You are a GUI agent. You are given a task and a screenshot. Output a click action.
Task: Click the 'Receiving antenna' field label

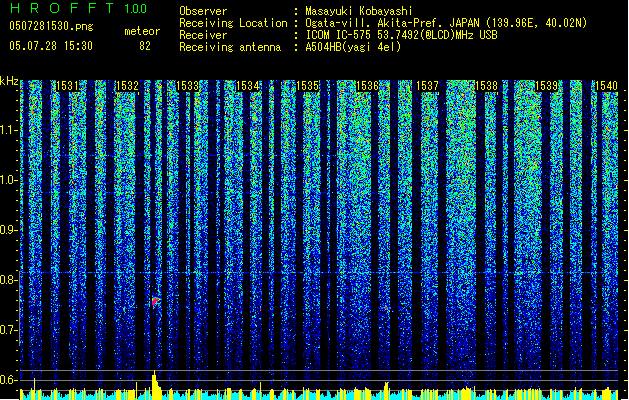pos(230,47)
